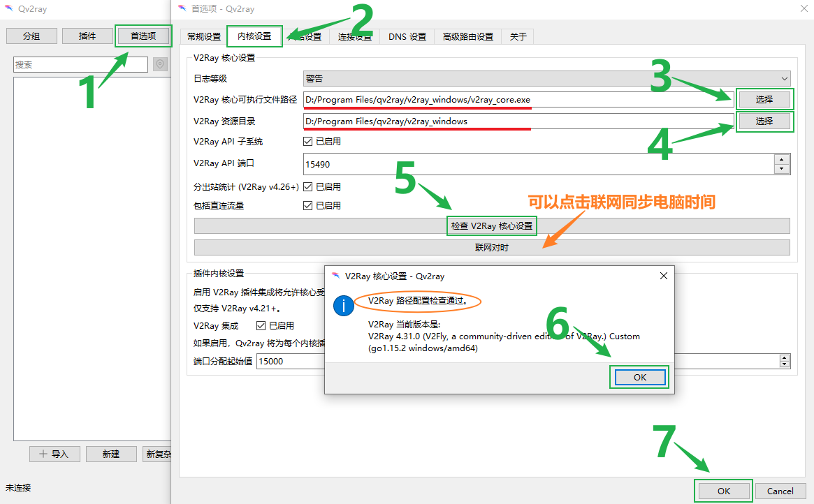Increase the V2Ray API port value
The width and height of the screenshot is (814, 504).
[x=782, y=160]
